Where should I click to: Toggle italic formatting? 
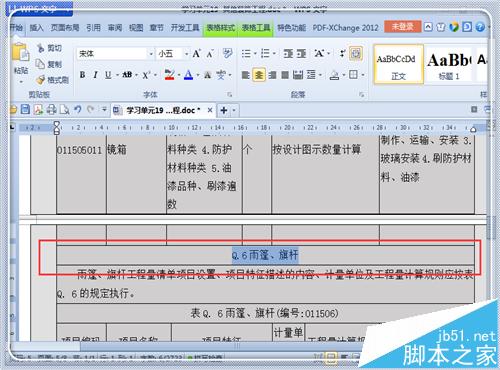(95, 75)
